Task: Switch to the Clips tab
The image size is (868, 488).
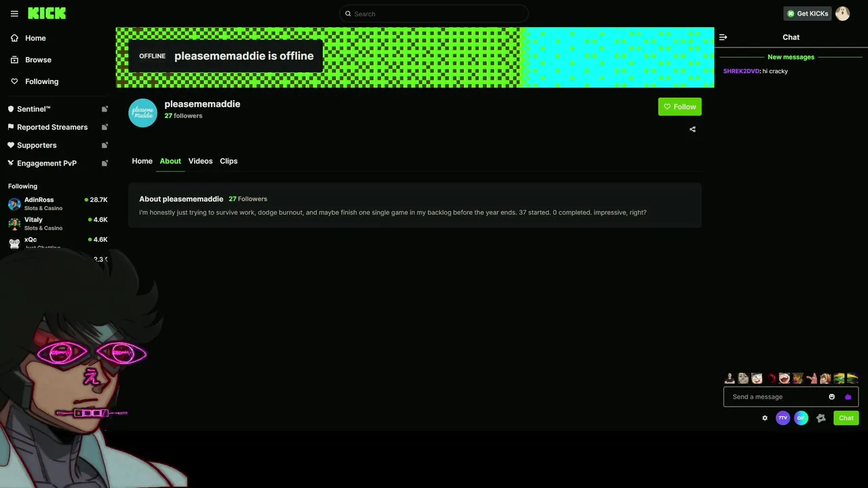Action: (x=229, y=161)
